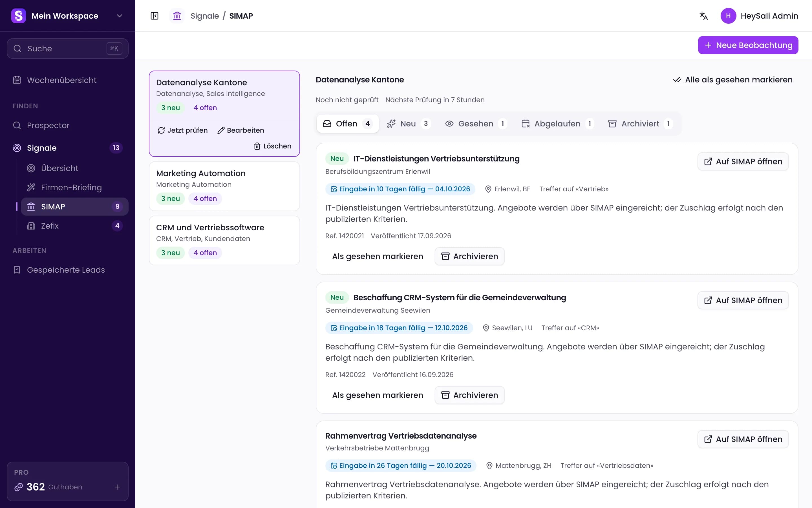Image resolution: width=812 pixels, height=508 pixels.
Task: Click the SIMAP bank icon in breadcrumb
Action: (x=177, y=16)
